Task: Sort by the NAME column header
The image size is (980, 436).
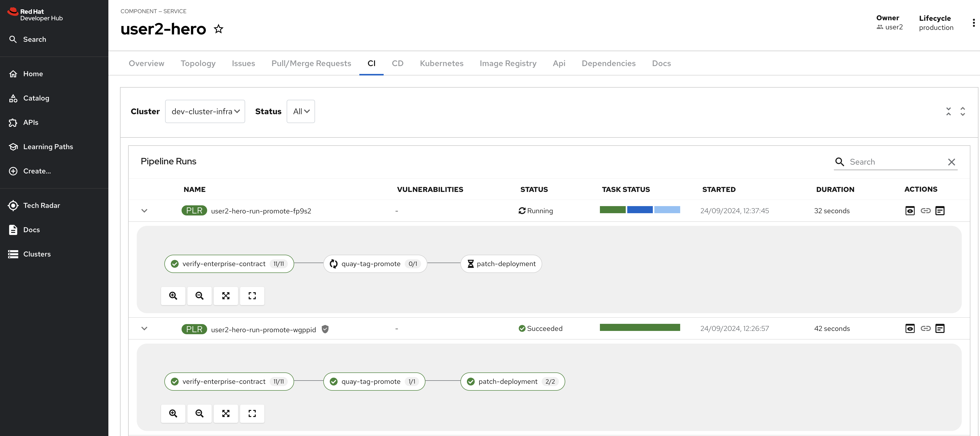Action: (x=194, y=189)
